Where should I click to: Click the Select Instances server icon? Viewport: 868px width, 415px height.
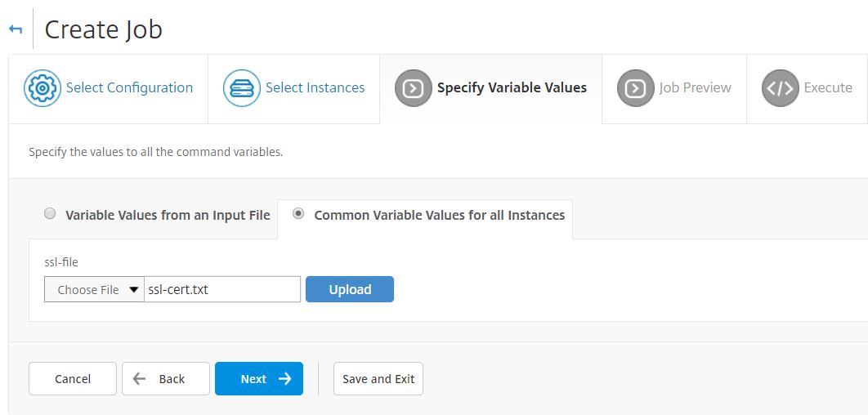point(241,88)
